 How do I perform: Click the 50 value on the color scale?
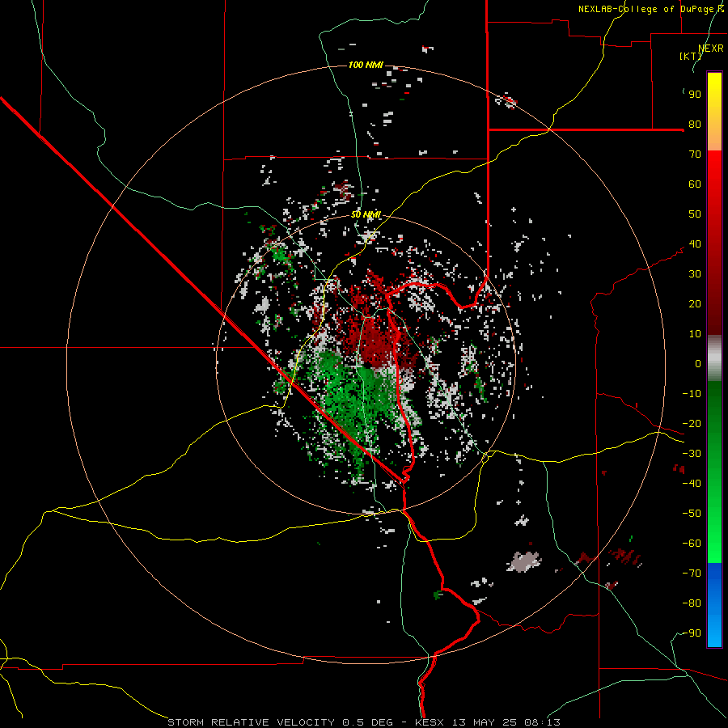tap(695, 214)
